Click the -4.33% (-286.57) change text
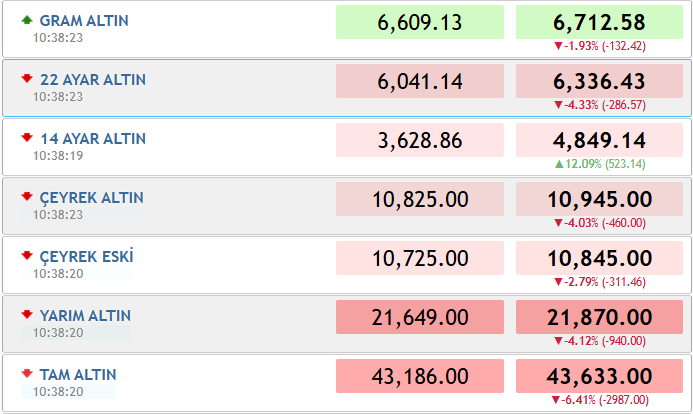Viewport: 693px width, 414px height. (604, 105)
